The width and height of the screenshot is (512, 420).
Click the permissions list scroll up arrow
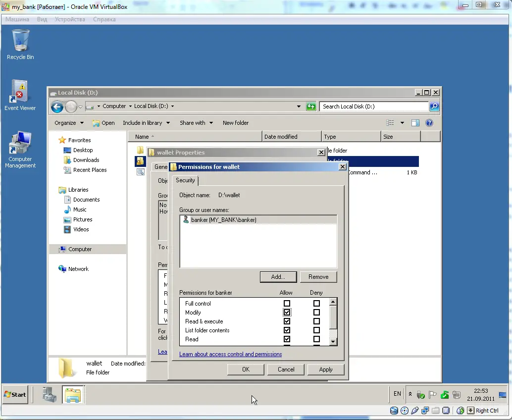pos(333,302)
